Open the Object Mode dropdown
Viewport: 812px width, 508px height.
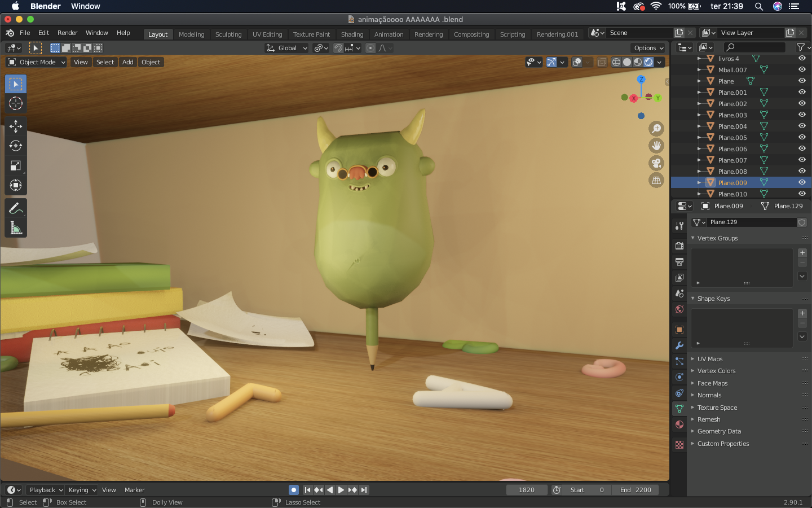[x=37, y=62]
